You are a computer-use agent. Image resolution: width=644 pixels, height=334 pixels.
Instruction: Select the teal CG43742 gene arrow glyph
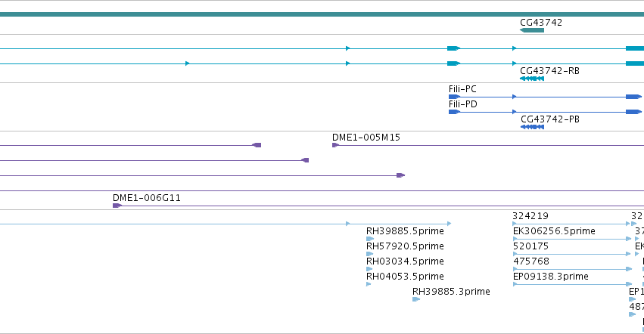pos(532,30)
